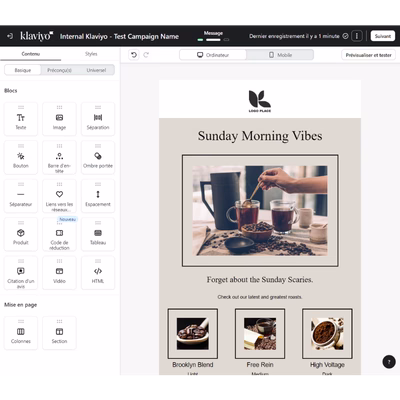
Task: Select the Vidéo block
Action: tap(59, 273)
